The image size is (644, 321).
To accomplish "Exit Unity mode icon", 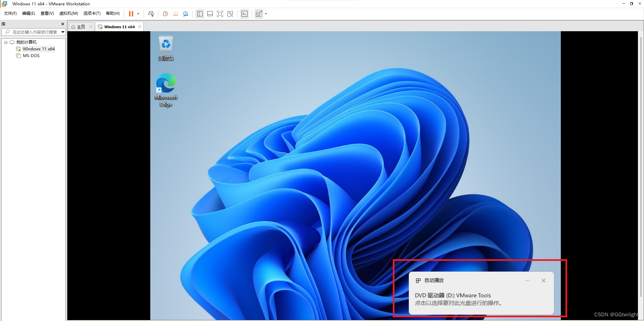I will coord(230,14).
